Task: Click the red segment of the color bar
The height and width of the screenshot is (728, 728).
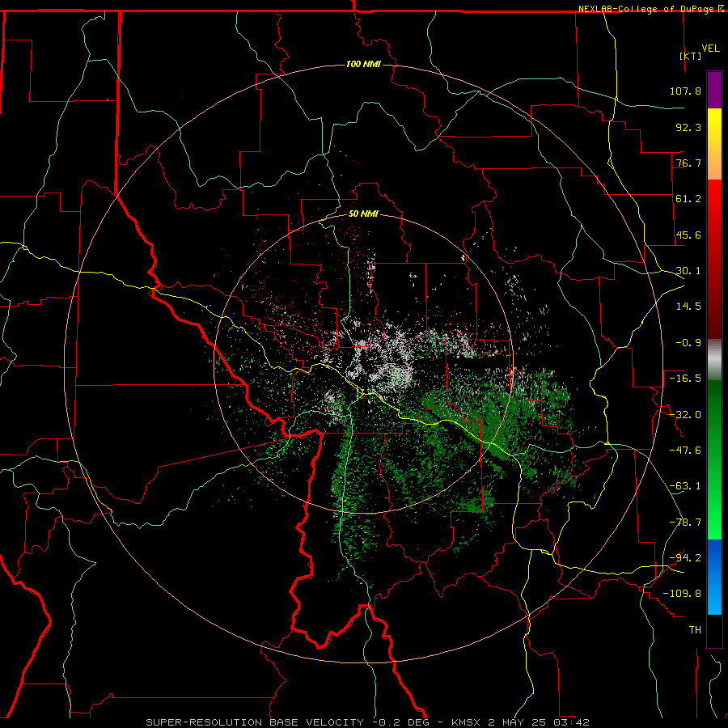Action: [x=714, y=259]
